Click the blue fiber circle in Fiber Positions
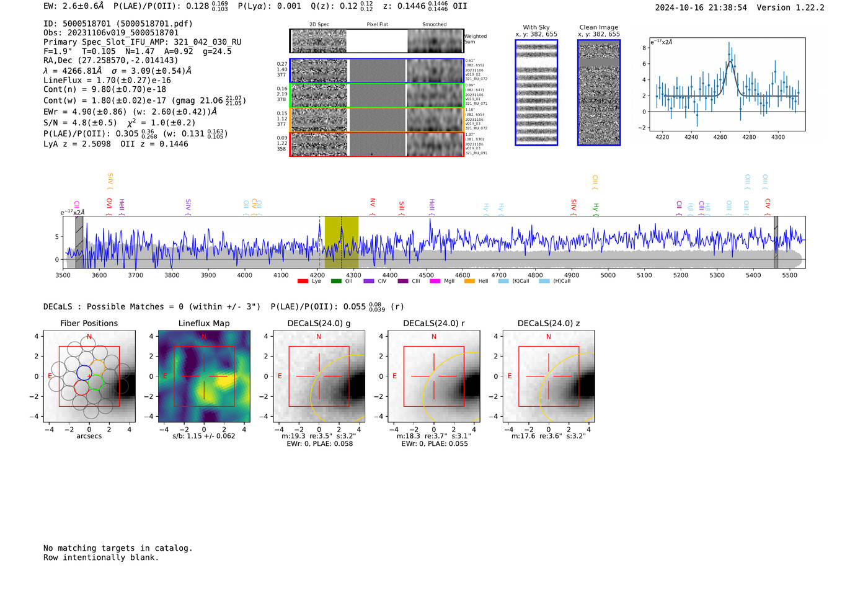Viewport: 868px width, 591px height. coord(84,373)
